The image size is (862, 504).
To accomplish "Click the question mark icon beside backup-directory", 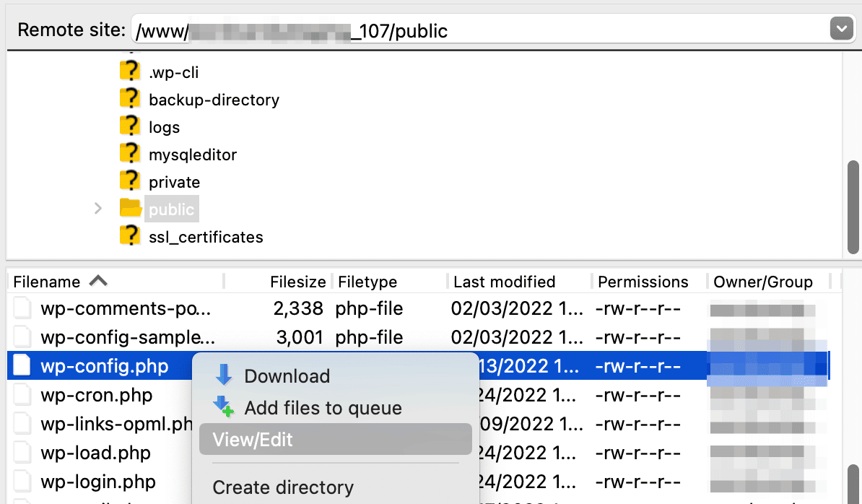I will point(129,99).
